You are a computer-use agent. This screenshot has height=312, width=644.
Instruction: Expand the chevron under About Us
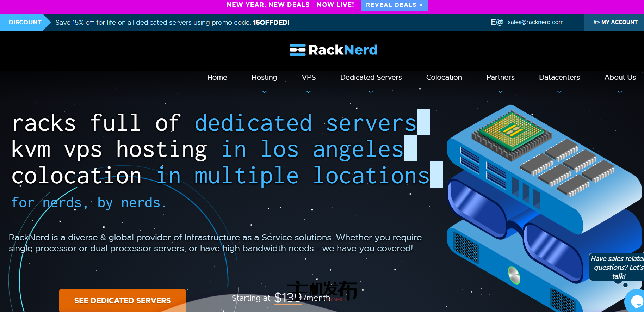[620, 92]
